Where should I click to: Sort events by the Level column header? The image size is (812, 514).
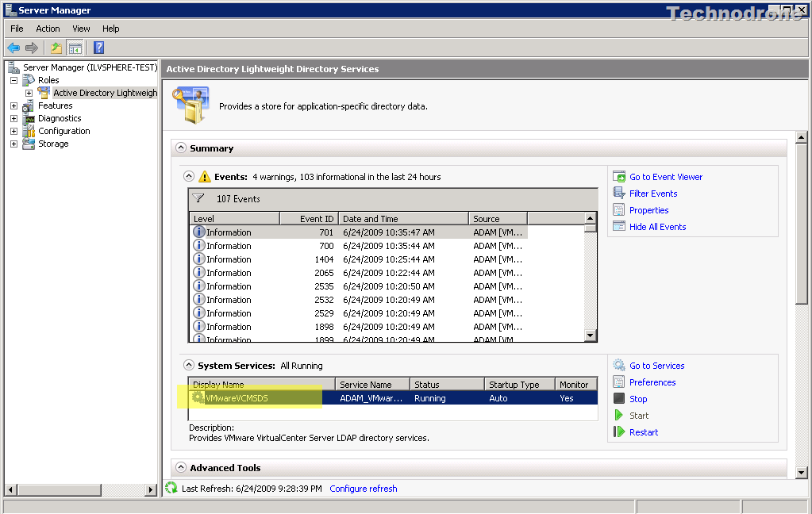235,218
